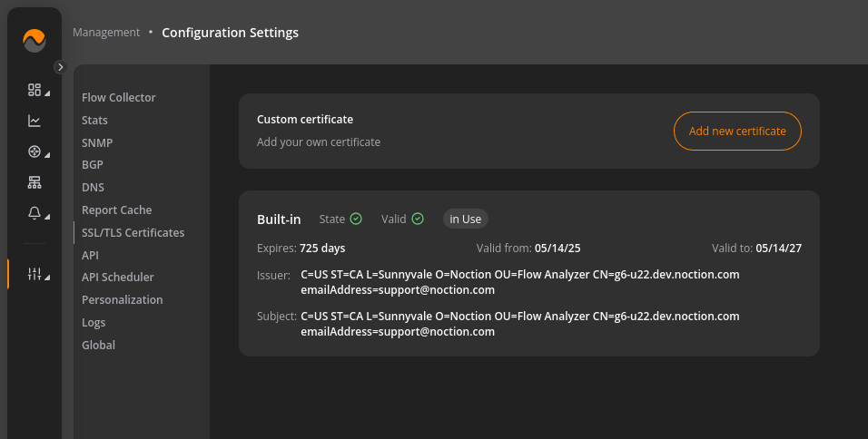This screenshot has height=439, width=868.
Task: Expand the sidebar with the chevron arrow
Action: pyautogui.click(x=60, y=67)
